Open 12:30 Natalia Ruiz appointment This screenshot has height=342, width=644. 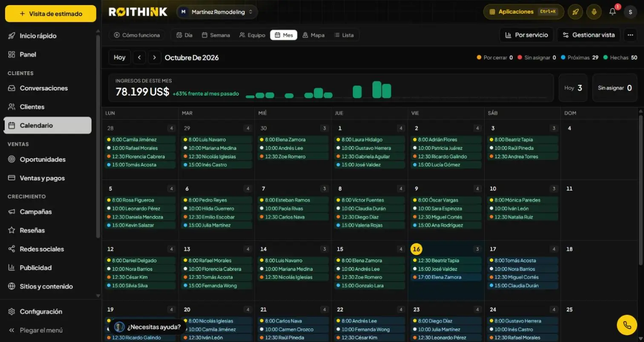coord(523,217)
